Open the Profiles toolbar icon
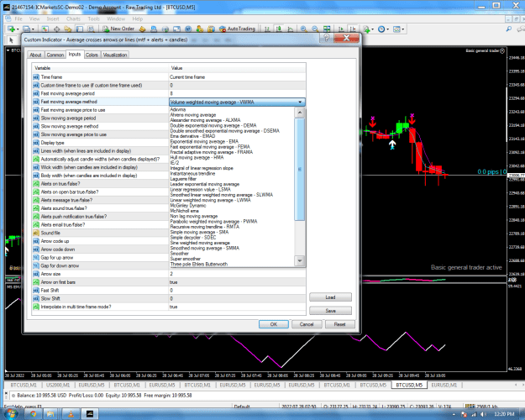525x420 pixels. point(26,29)
